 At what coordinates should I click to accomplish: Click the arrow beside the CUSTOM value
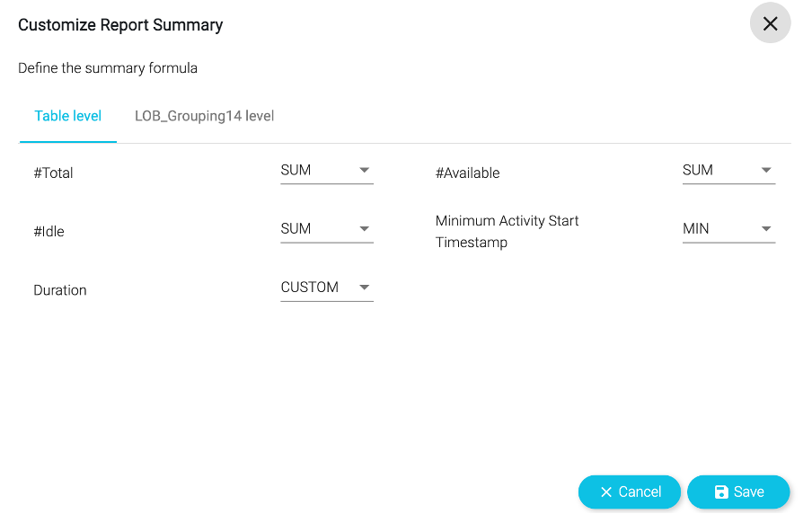tap(364, 288)
